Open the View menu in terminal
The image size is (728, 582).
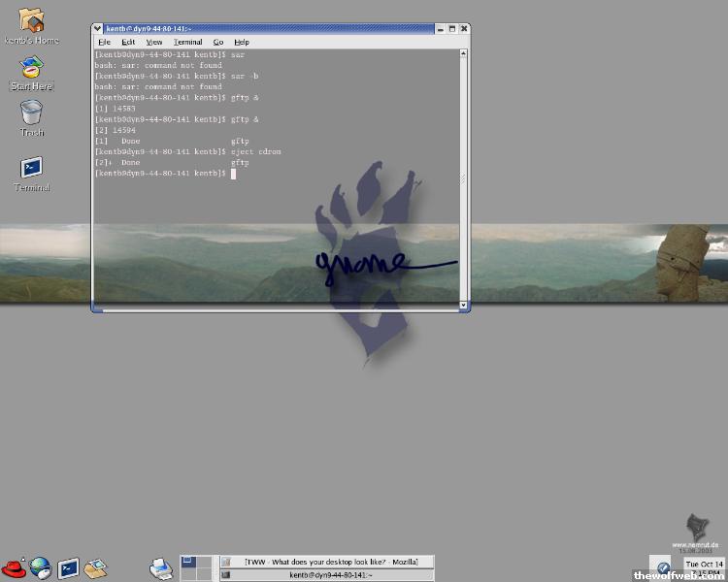click(154, 43)
